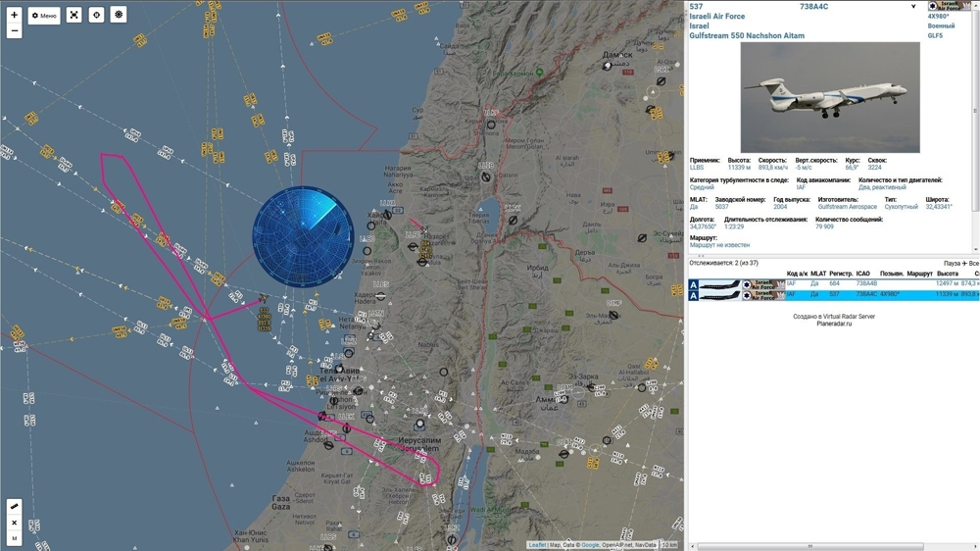Viewport: 980px width, 551px height.
Task: Open the Меню settings menu
Action: (44, 16)
